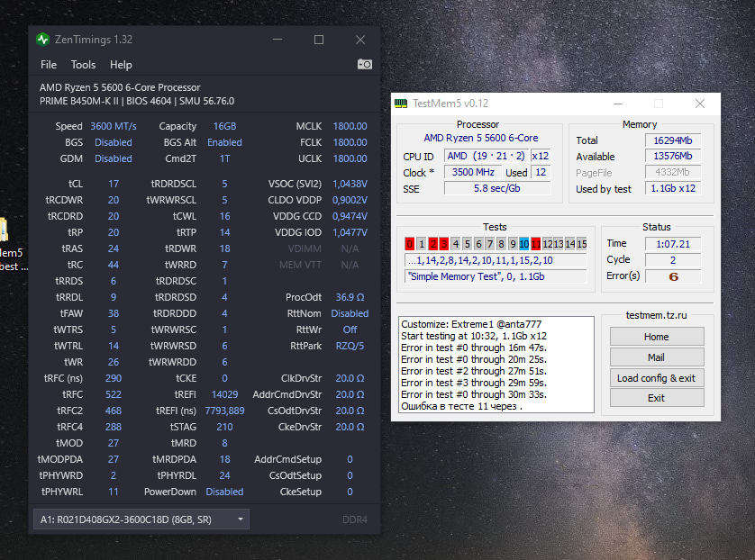Click the UCLK value 1800.00
The image size is (755, 560).
pos(350,158)
